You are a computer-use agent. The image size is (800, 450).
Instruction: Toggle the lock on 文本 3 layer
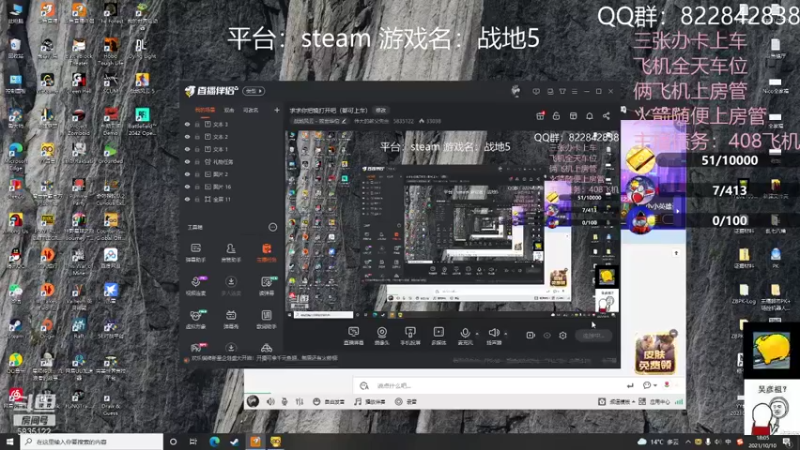197,124
